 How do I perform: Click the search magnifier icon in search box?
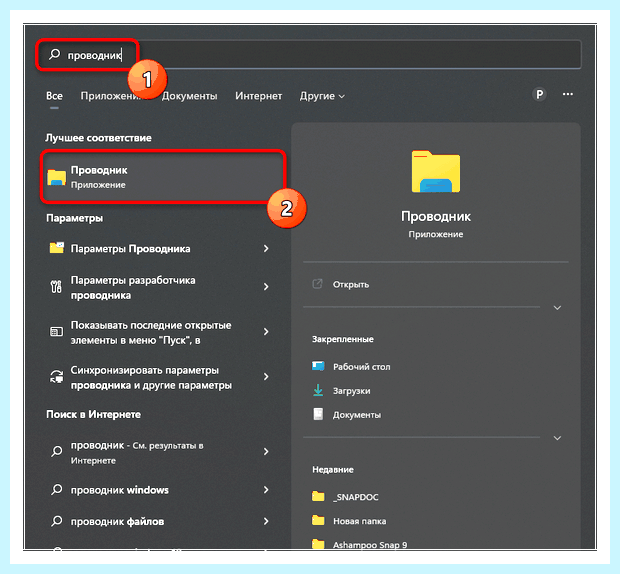tap(55, 54)
